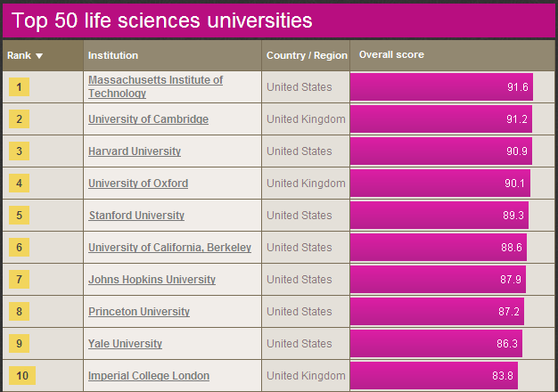
Task: Click the rank 1 yellow badge
Action: (x=19, y=87)
